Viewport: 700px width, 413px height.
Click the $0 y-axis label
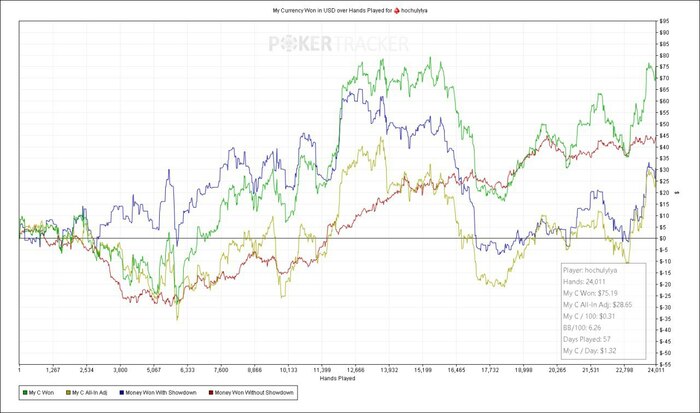coord(662,238)
